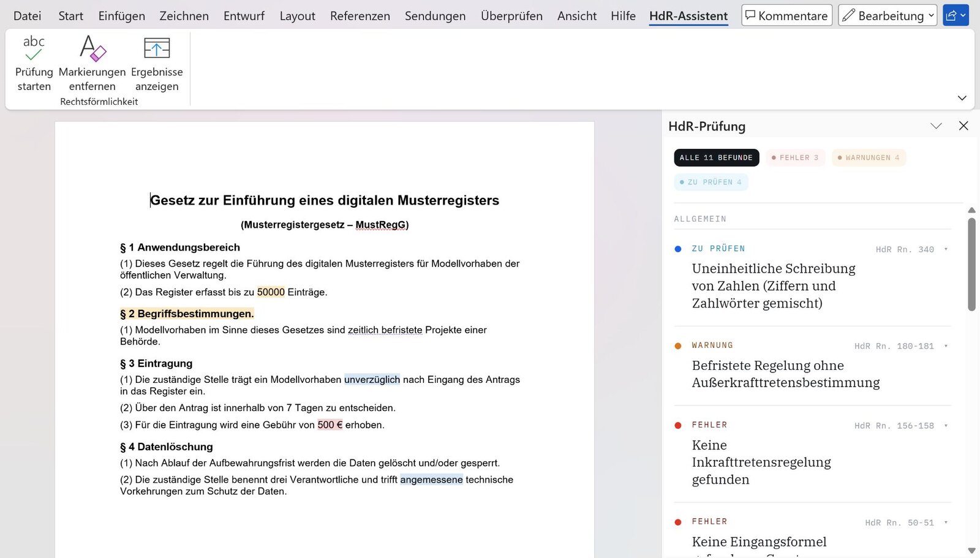Filter findings by Fehler 3
The height and width of the screenshot is (558, 980).
(795, 158)
